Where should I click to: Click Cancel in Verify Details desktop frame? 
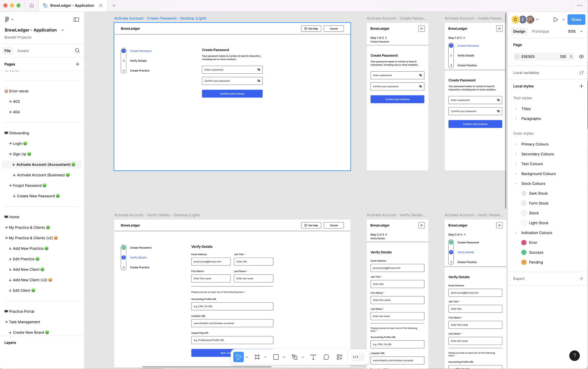[x=333, y=225]
